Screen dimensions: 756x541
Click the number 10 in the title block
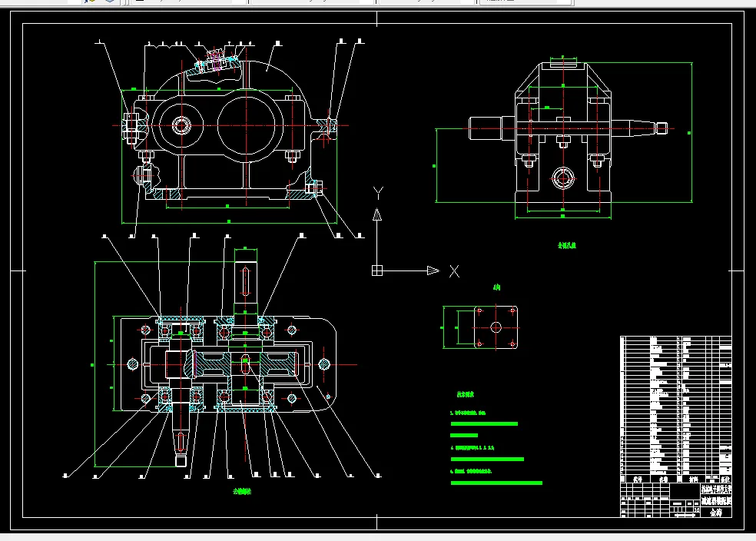(x=697, y=509)
